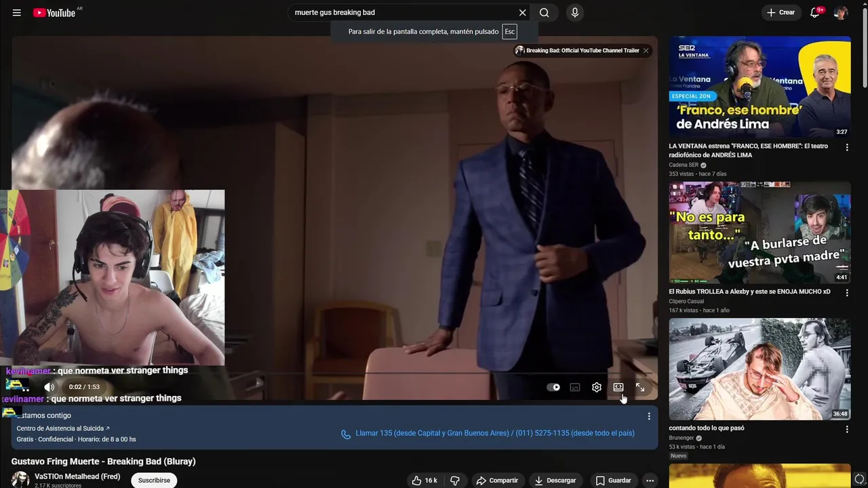
Task: Mute the video with the speaker icon
Action: pos(49,387)
